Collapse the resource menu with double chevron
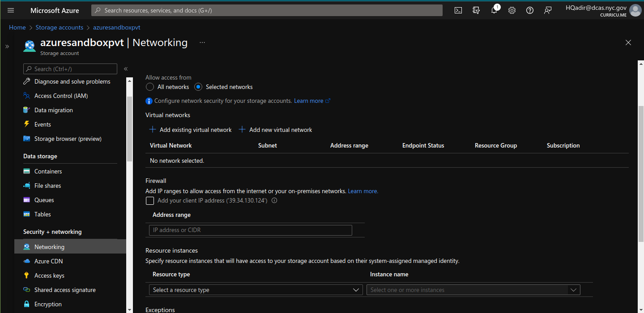The image size is (644, 313). pos(126,69)
